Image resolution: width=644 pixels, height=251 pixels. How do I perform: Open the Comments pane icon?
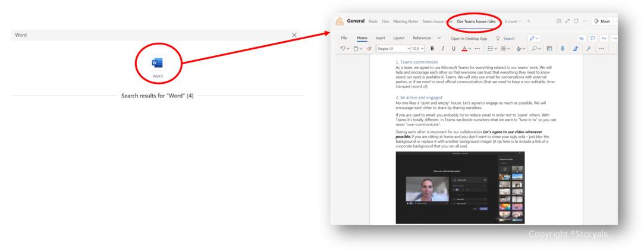593,38
